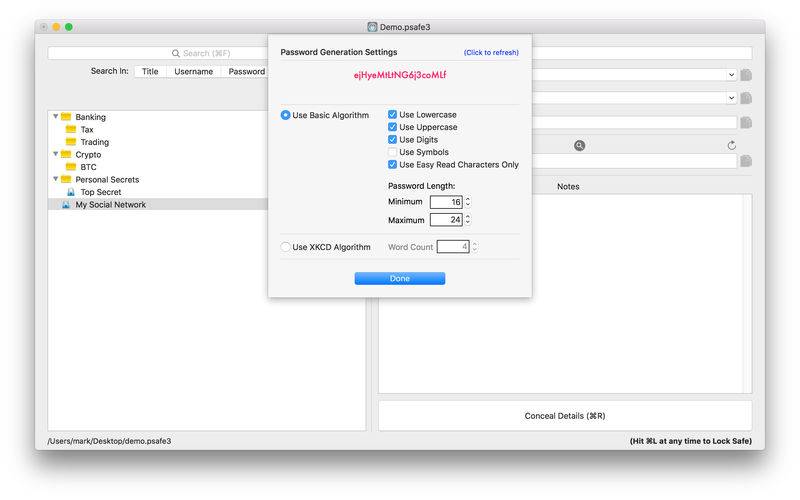Click the My Social Network entry icon
800x500 pixels.
tap(66, 204)
